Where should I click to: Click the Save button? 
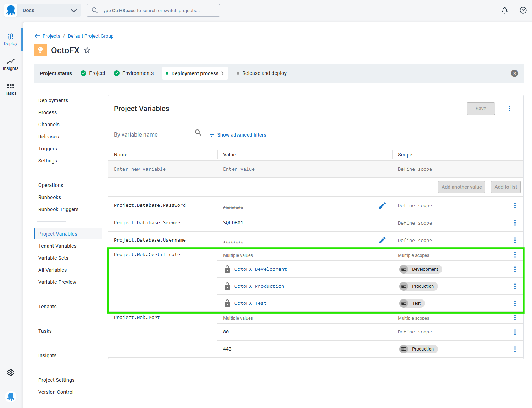point(481,109)
